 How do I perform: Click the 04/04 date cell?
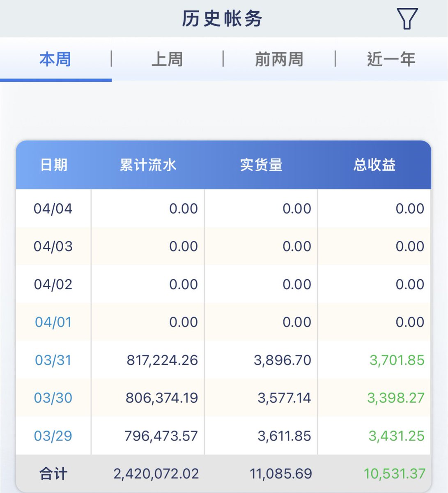[x=53, y=209]
